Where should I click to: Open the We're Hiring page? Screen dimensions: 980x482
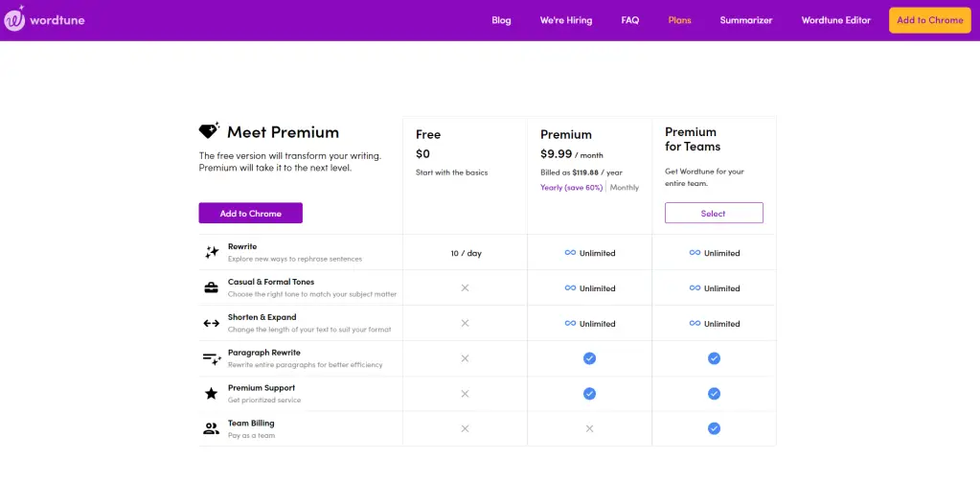566,20
